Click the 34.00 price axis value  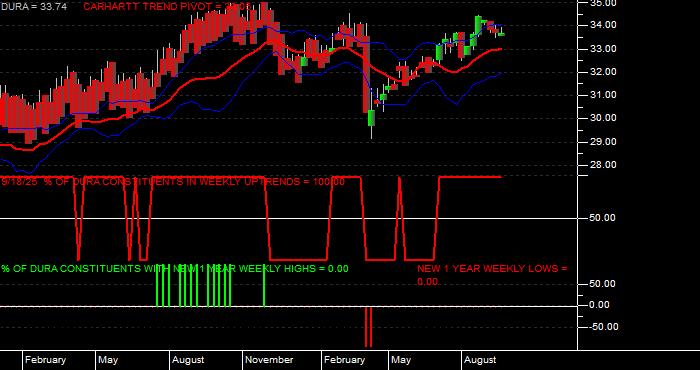coord(604,25)
